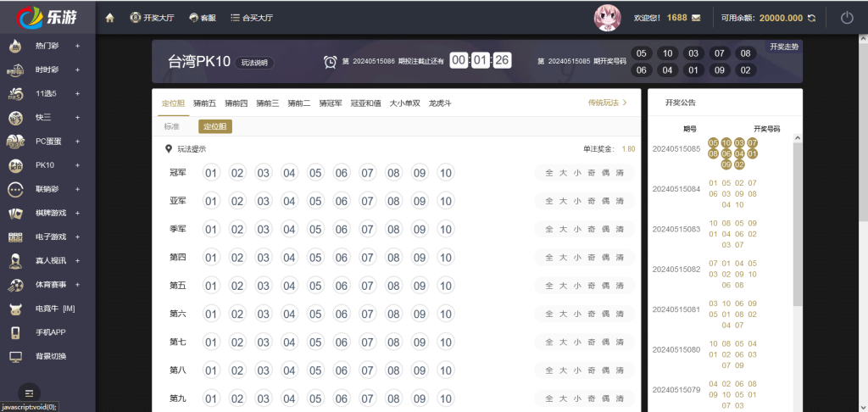Click 真人视讯 live dealer icon
The height and width of the screenshot is (412, 868).
[15, 261]
